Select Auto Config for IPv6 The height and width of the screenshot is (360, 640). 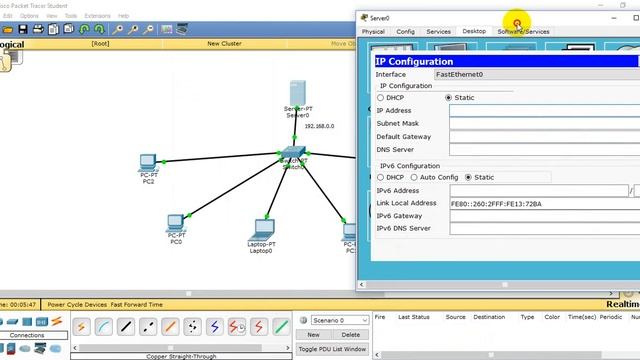tap(414, 178)
